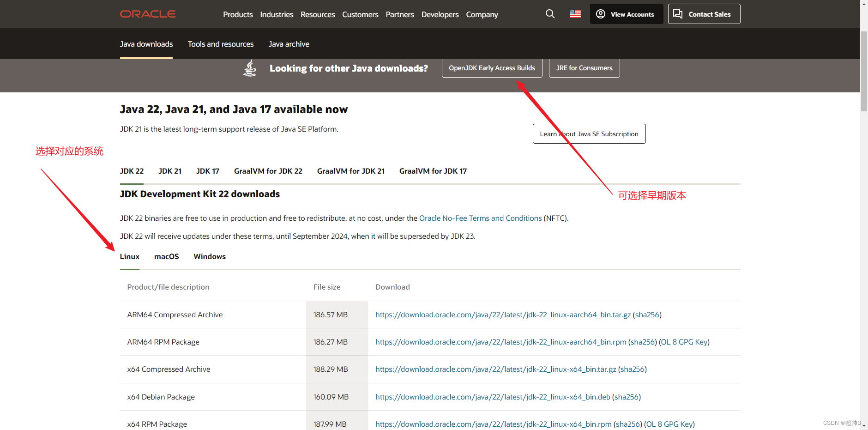Image resolution: width=868 pixels, height=430 pixels.
Task: Select the JDK 17 tab
Action: [208, 171]
